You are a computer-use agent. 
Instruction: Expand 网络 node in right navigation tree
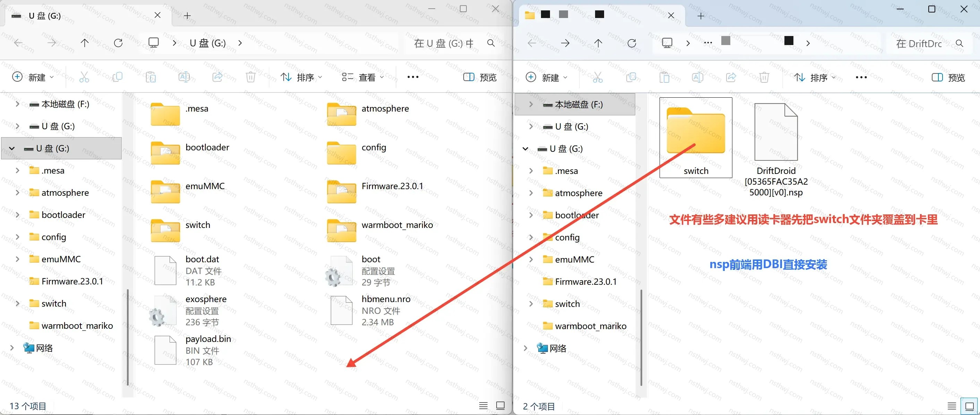525,348
